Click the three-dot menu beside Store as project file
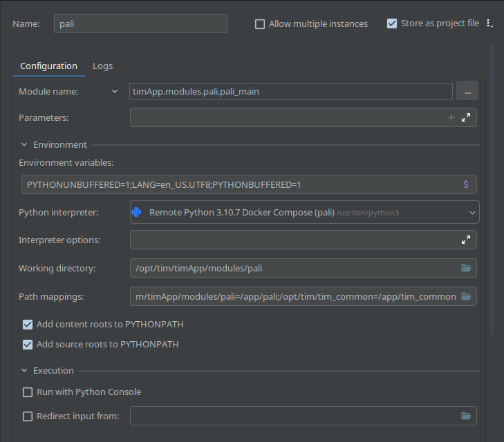This screenshot has width=504, height=442. tap(489, 23)
